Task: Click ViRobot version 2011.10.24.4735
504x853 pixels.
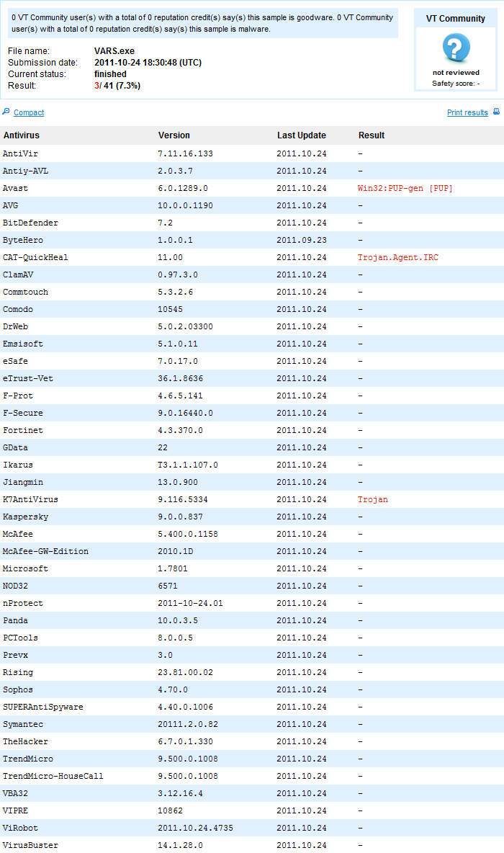Action: click(x=195, y=829)
